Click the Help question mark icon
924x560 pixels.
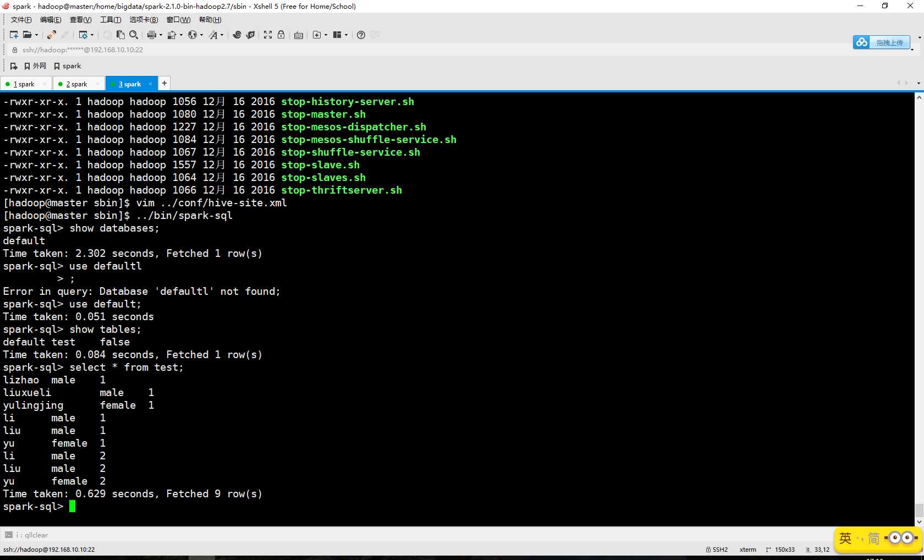pyautogui.click(x=361, y=35)
